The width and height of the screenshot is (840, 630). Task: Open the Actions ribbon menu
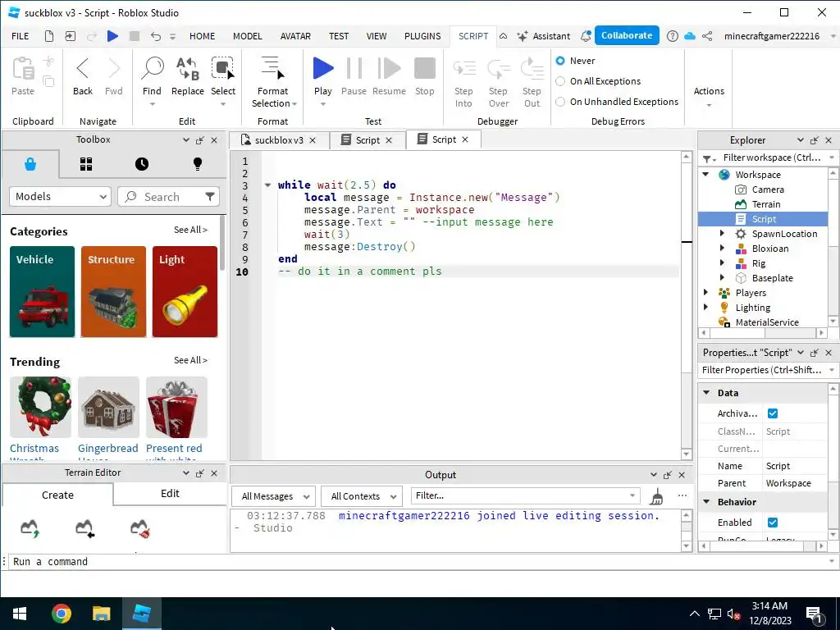tap(709, 97)
